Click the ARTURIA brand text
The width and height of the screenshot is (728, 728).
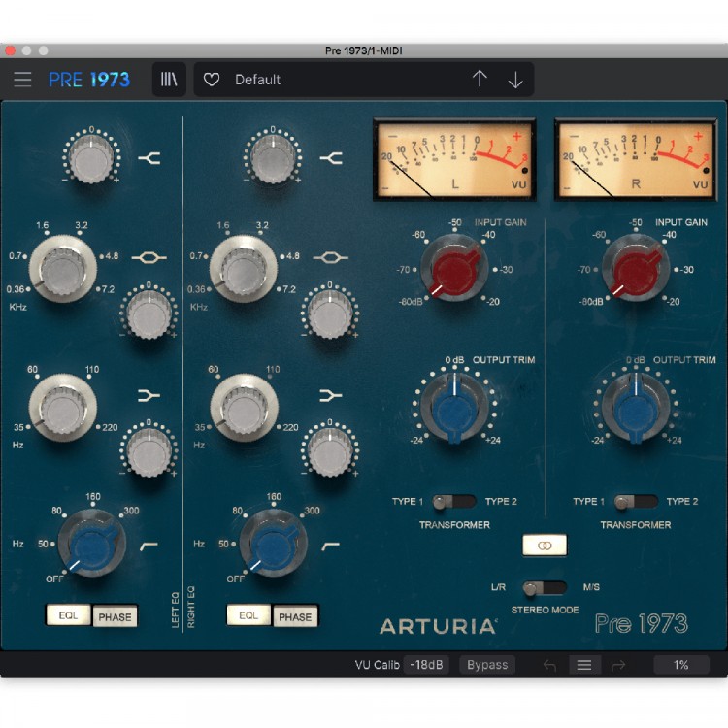pyautogui.click(x=439, y=627)
